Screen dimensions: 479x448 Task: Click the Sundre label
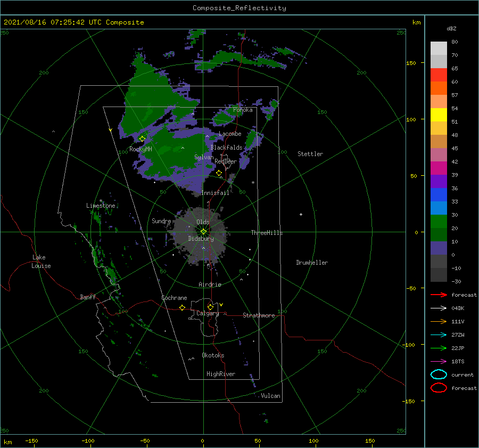(x=161, y=221)
